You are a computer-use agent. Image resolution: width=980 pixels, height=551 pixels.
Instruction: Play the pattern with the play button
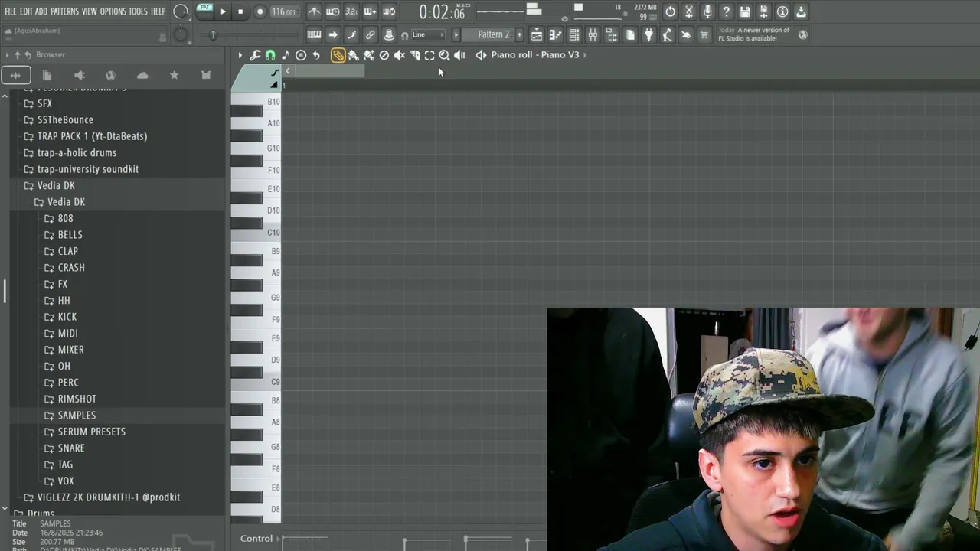tap(223, 11)
